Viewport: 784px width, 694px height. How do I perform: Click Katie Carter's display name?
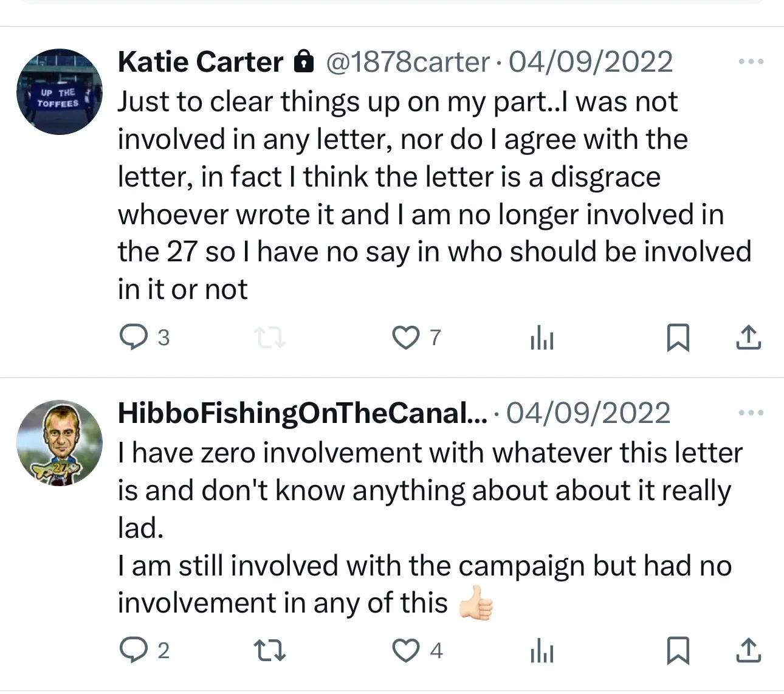201,62
